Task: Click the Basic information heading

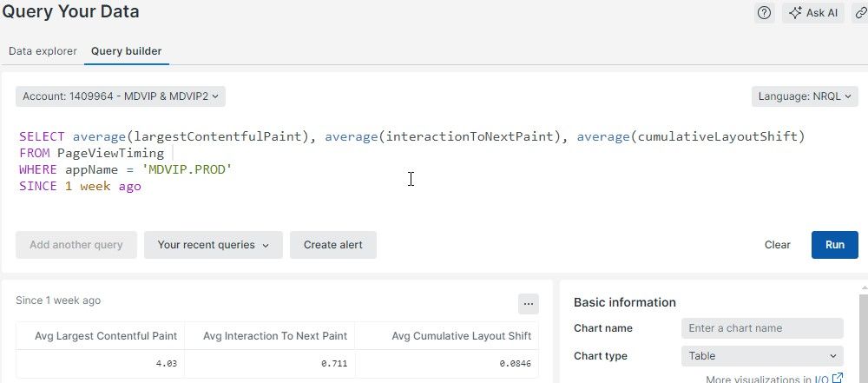Action: pos(624,302)
